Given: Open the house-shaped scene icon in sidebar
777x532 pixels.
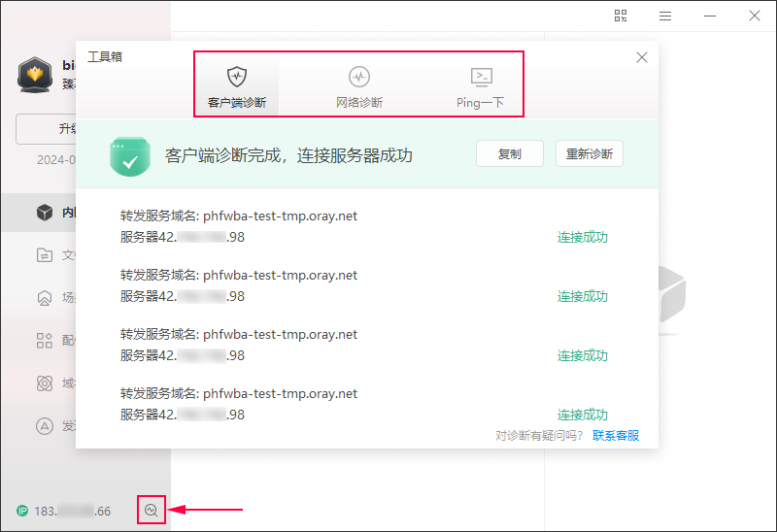Looking at the screenshot, I should coord(44,298).
